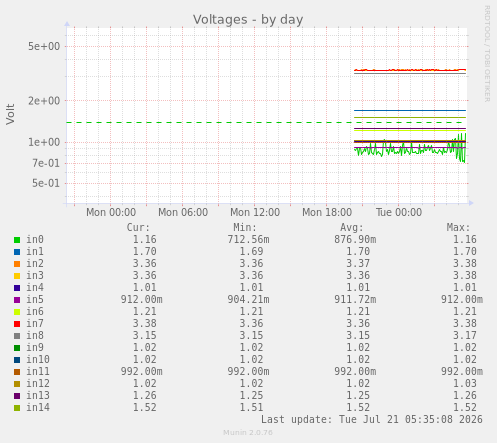Select the 'in4' legend label
The width and height of the screenshot is (497, 443).
click(35, 287)
